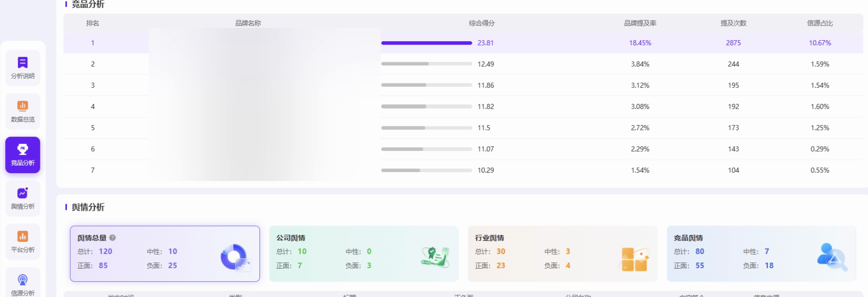The width and height of the screenshot is (868, 297).
Task: Click the score value 11.86
Action: (486, 85)
